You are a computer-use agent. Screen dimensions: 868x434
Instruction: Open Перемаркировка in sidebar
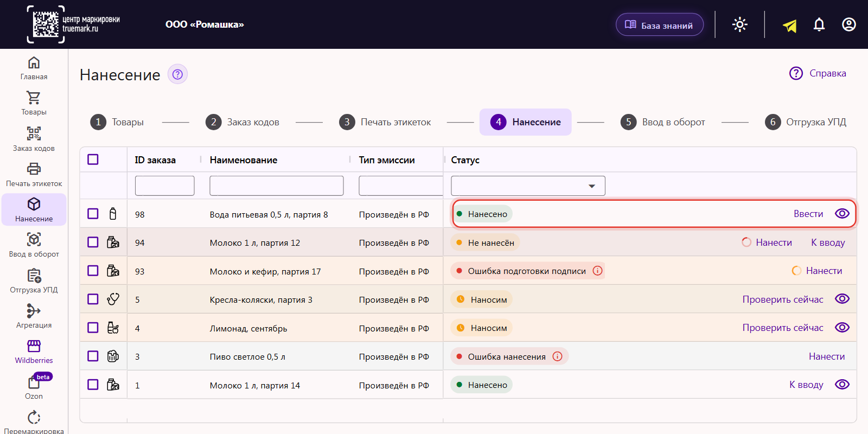click(34, 423)
